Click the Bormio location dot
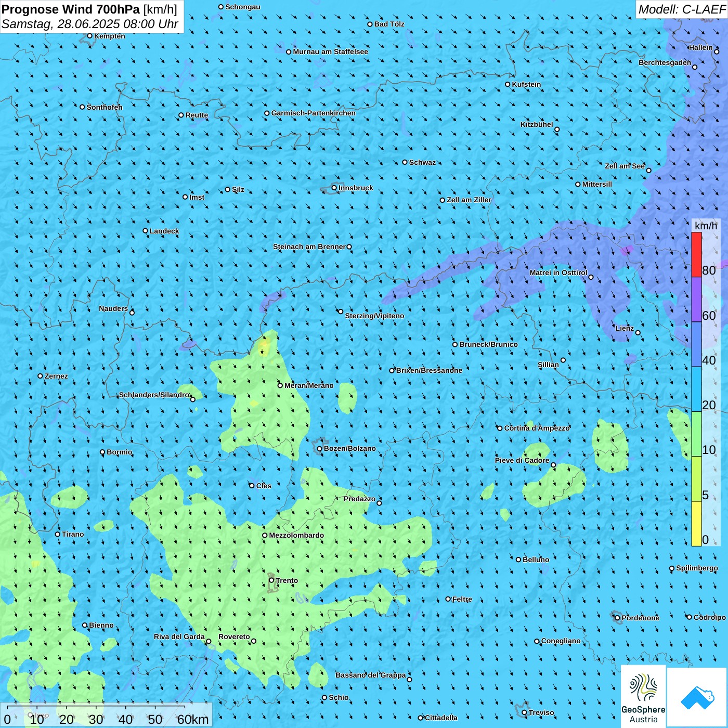728x728 pixels. [102, 452]
